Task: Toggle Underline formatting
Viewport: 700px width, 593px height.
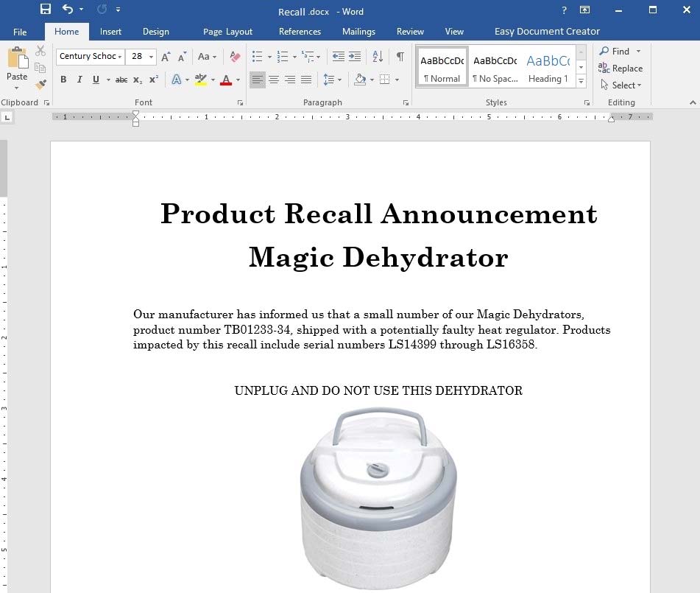Action: [x=96, y=80]
